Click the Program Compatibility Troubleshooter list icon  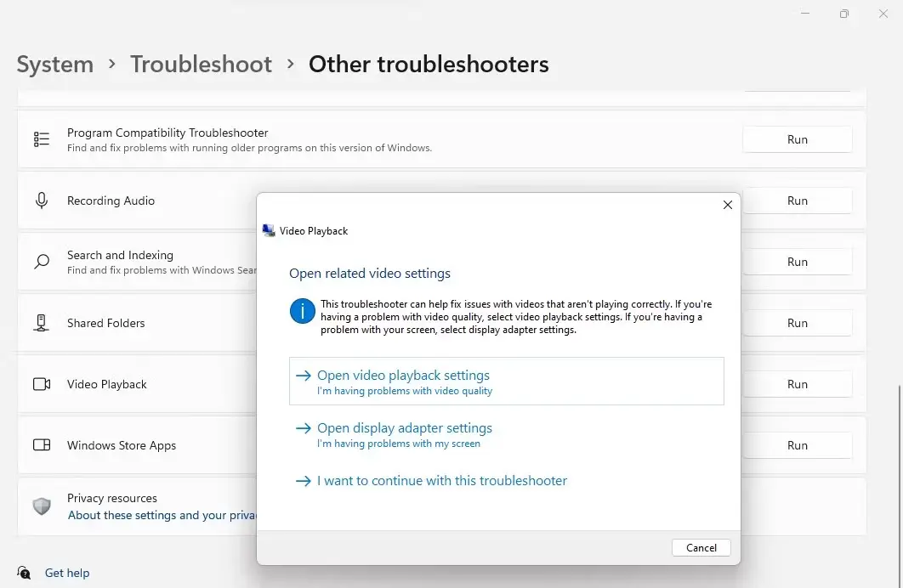(x=42, y=139)
